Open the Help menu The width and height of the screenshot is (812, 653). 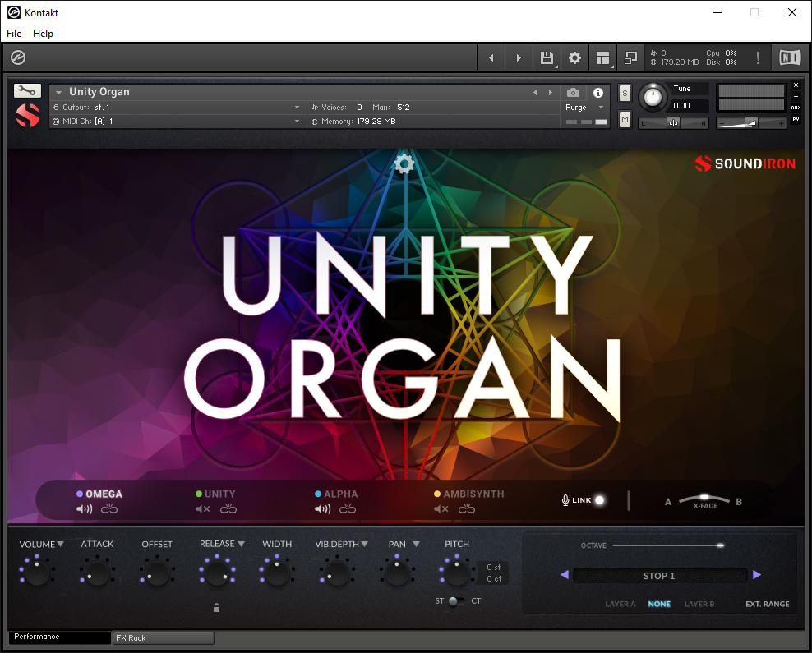coord(43,34)
